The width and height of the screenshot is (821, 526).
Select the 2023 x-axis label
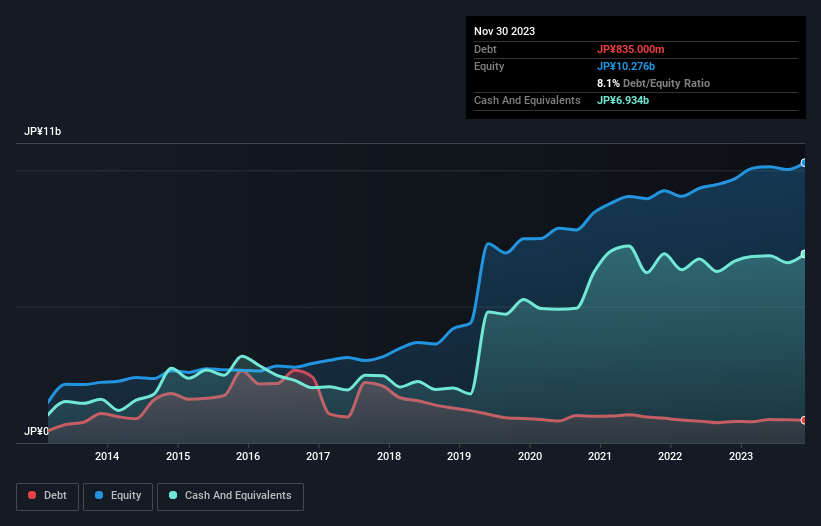[741, 456]
